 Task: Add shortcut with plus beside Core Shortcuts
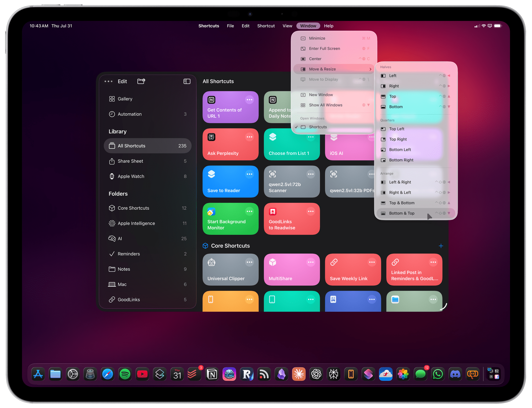point(441,246)
